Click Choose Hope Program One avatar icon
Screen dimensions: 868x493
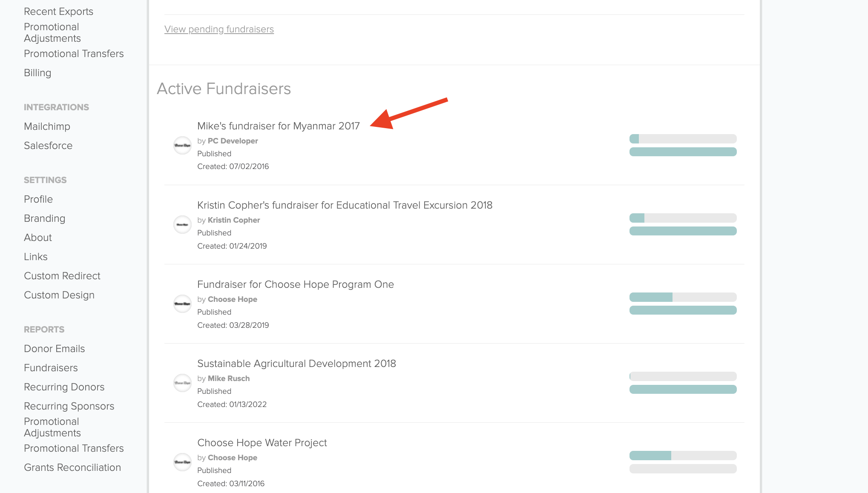tap(182, 304)
